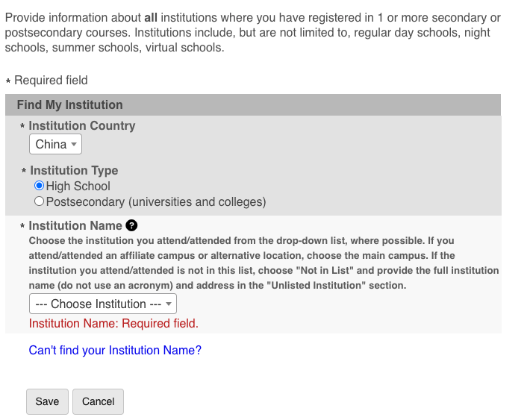Click the red 'Institution Name: Required field.' error
This screenshot has width=530, height=420.
click(x=113, y=323)
